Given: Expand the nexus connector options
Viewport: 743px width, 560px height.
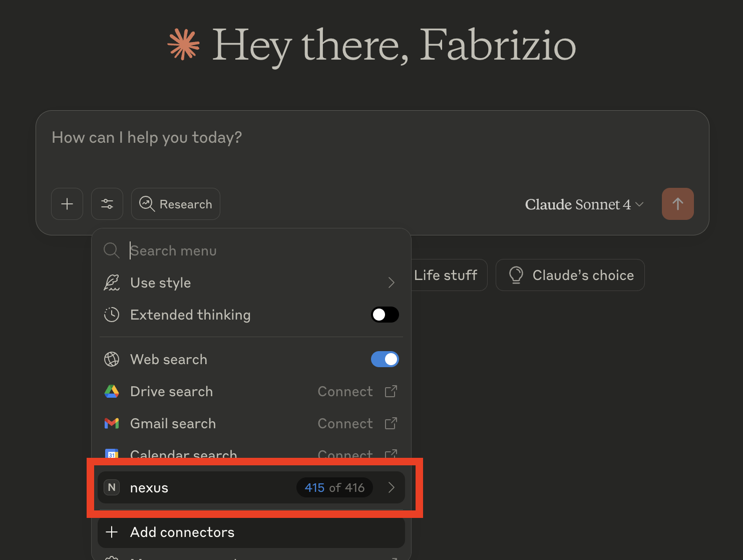Looking at the screenshot, I should point(391,487).
